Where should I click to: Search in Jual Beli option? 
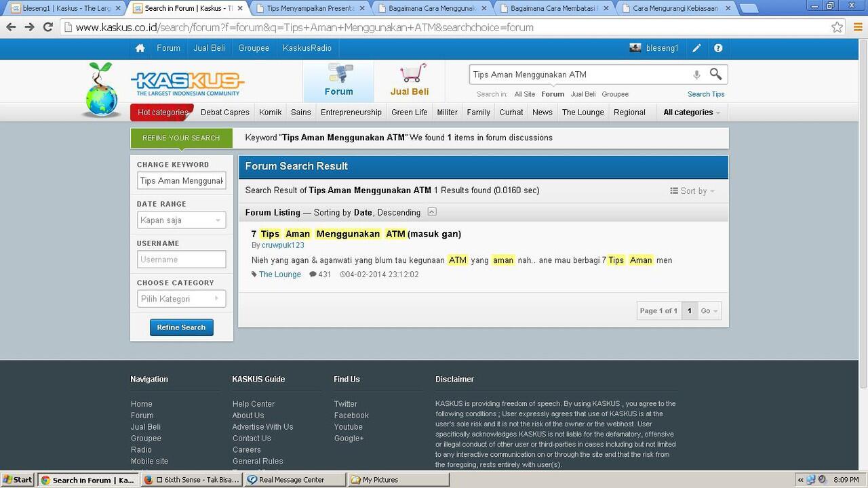tap(583, 94)
